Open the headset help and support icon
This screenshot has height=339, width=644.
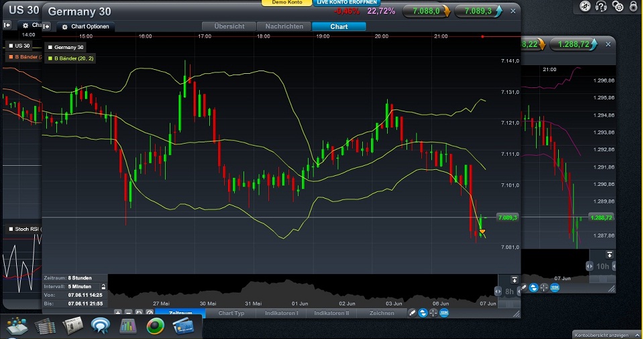click(601, 6)
